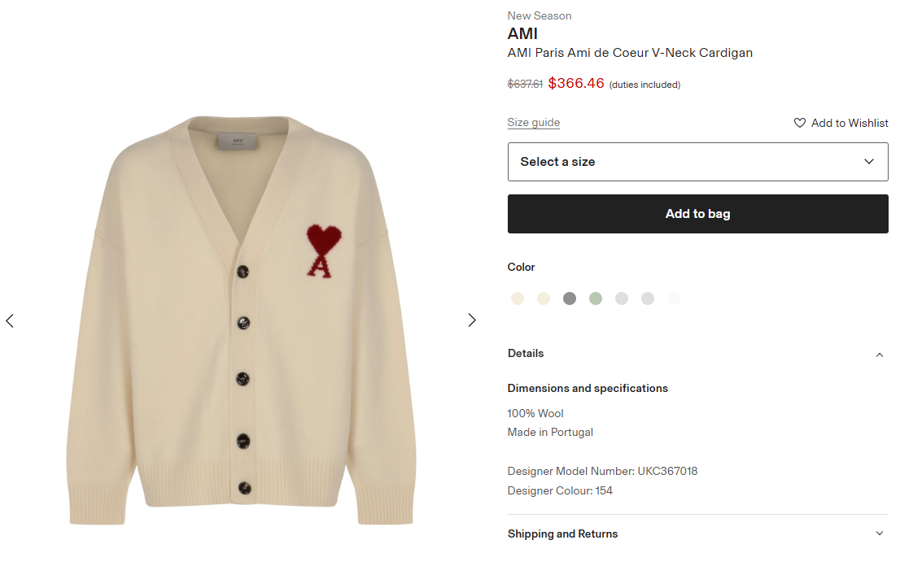
Task: Click the AMI brand name heading
Action: click(522, 34)
